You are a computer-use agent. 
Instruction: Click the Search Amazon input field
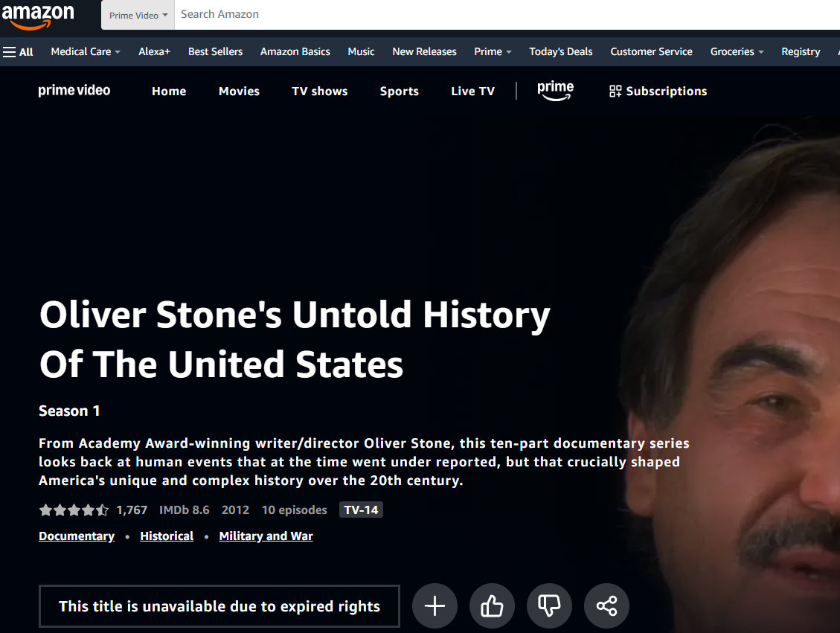[506, 15]
